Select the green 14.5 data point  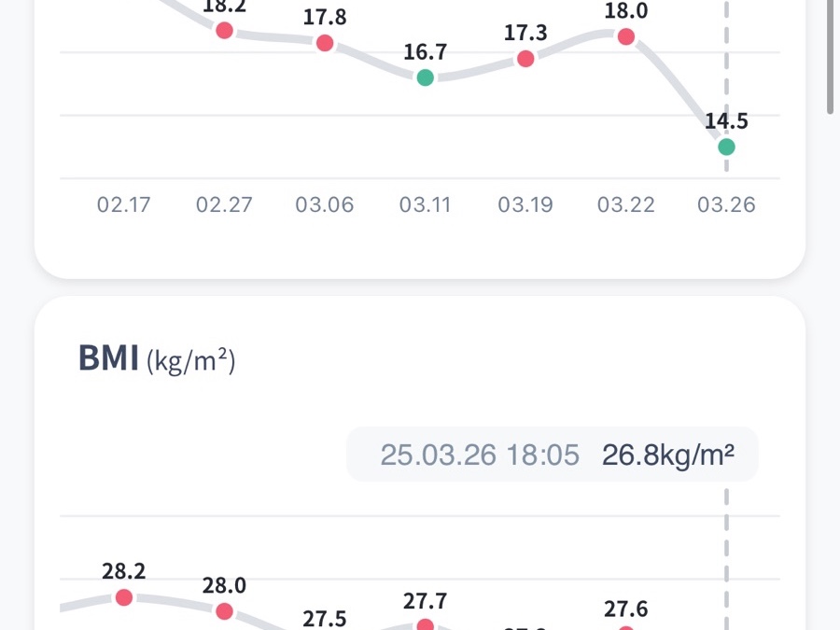[x=726, y=147]
